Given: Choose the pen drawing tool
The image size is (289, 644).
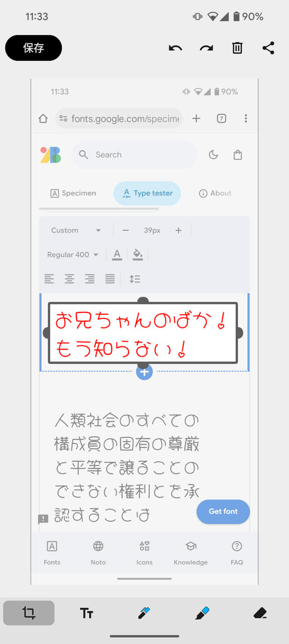Looking at the screenshot, I should pyautogui.click(x=144, y=613).
